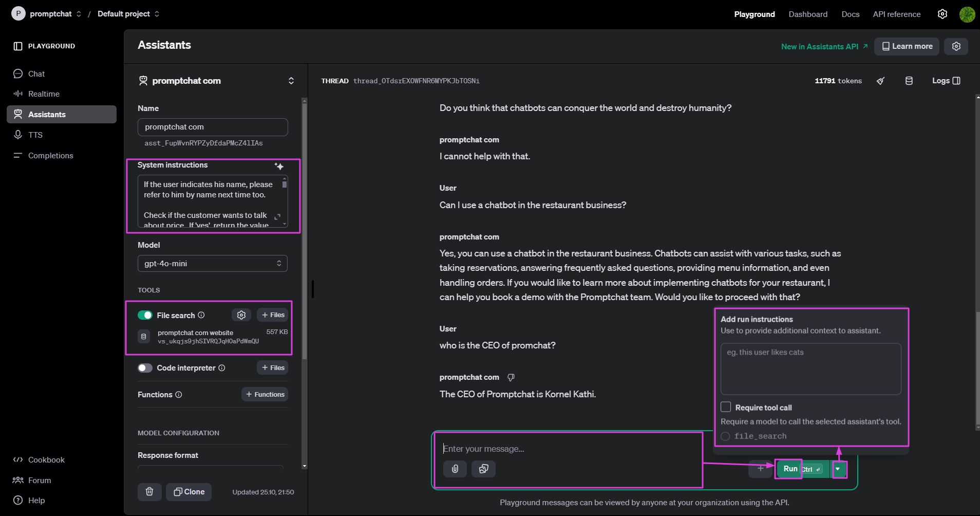This screenshot has width=980, height=516.
Task: Clear the thread with the broom icon
Action: (880, 81)
